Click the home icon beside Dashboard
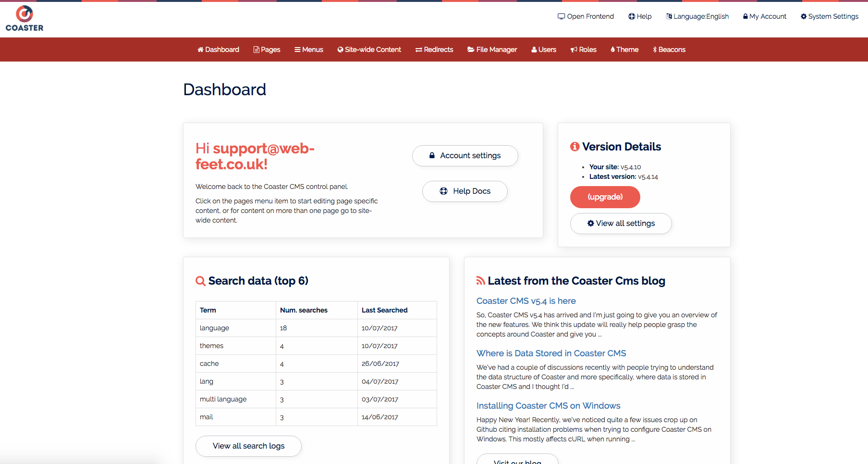The height and width of the screenshot is (464, 868). [x=200, y=50]
